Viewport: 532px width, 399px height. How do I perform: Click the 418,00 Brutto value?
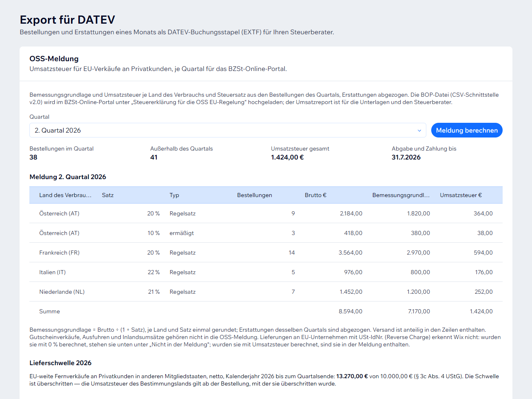click(x=353, y=233)
